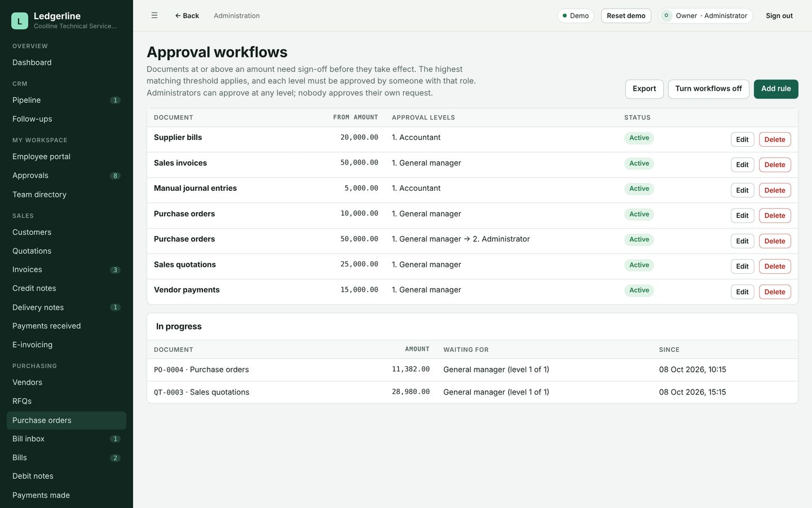The height and width of the screenshot is (508, 812).
Task: Select Vendors under Purchasing
Action: click(x=67, y=382)
